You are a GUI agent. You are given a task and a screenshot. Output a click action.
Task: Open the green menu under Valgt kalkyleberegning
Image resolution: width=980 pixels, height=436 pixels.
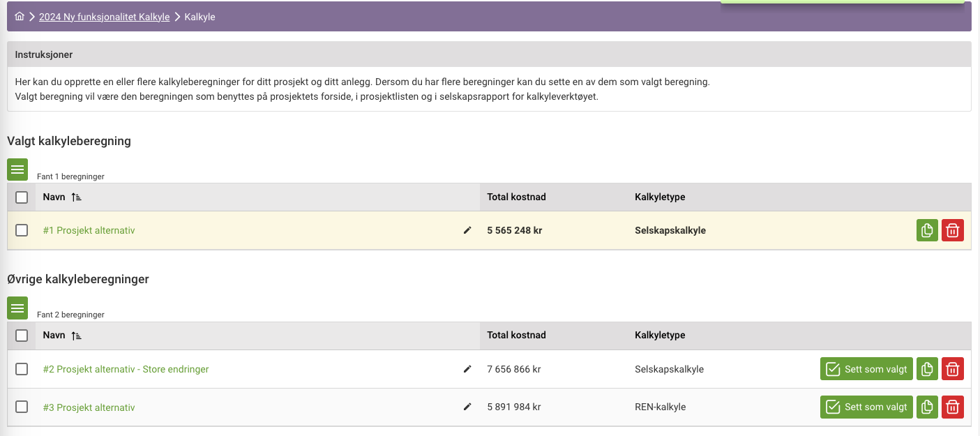17,170
